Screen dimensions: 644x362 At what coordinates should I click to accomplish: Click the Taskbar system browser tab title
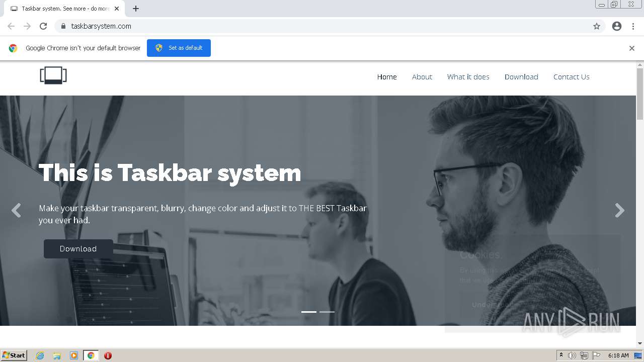point(65,9)
